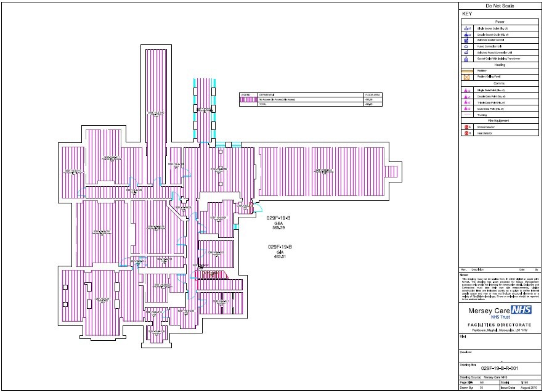The height and width of the screenshot is (392, 544).
Task: Click the striped No Access legend swatch
Action: pos(249,99)
